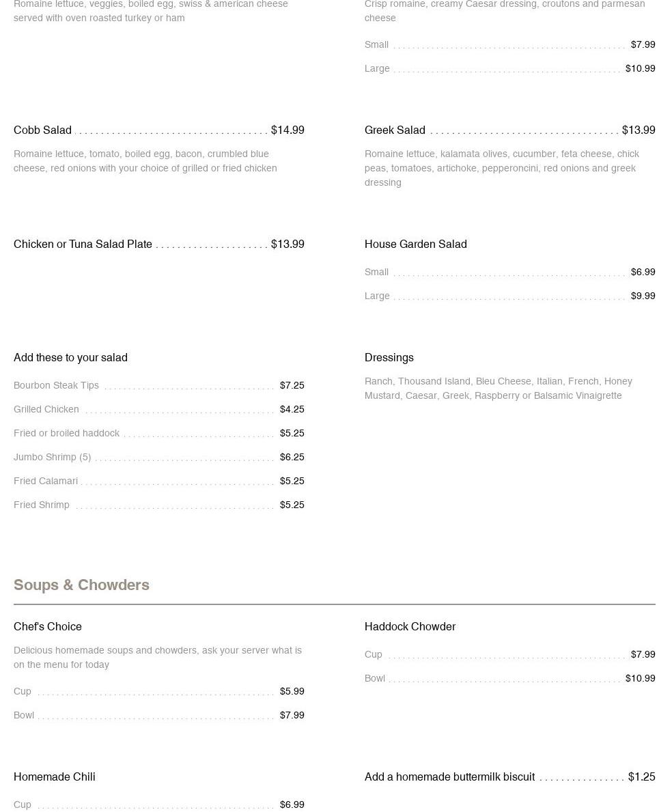
Task: Click the Add these to your salad heading
Action: point(70,357)
